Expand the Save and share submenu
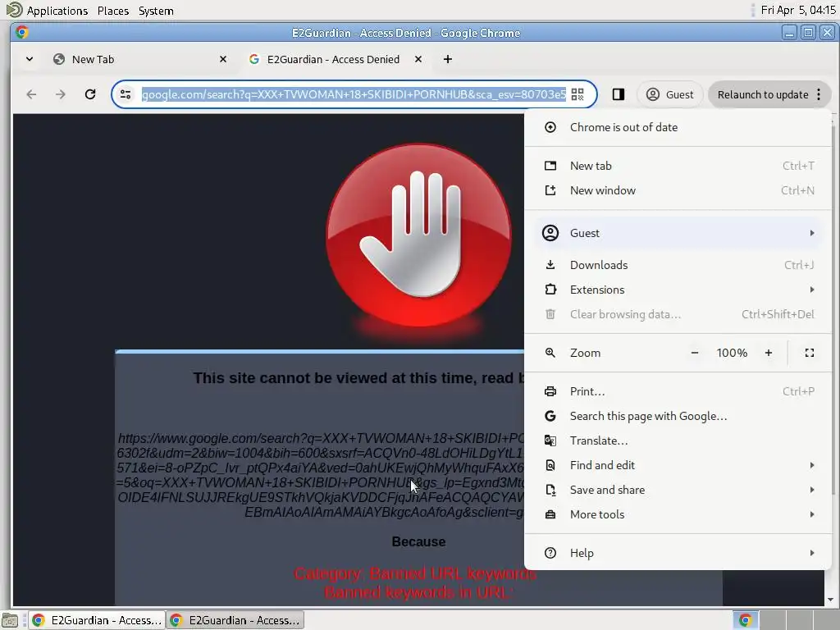Screen dimensions: 840x630 click(678, 491)
